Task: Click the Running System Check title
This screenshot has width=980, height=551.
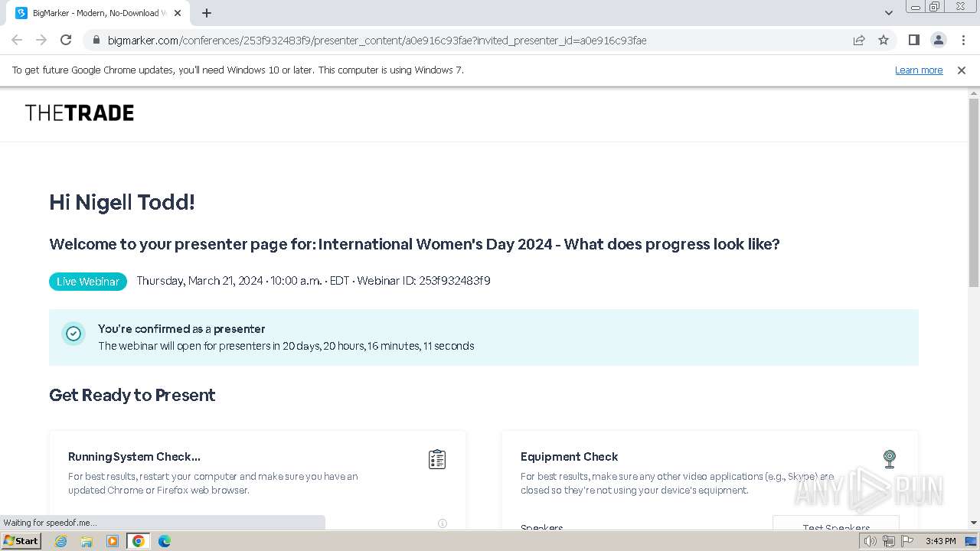Action: [x=134, y=457]
